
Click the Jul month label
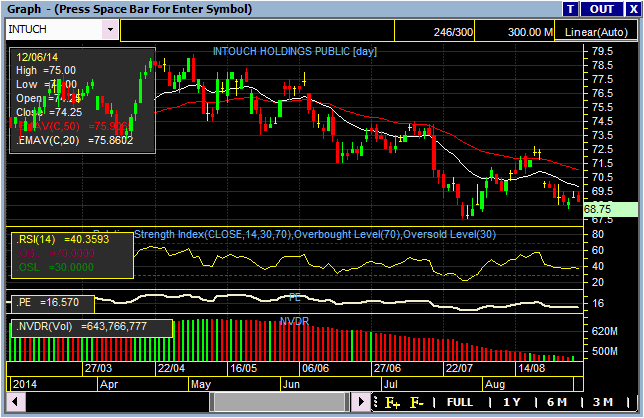pos(391,385)
